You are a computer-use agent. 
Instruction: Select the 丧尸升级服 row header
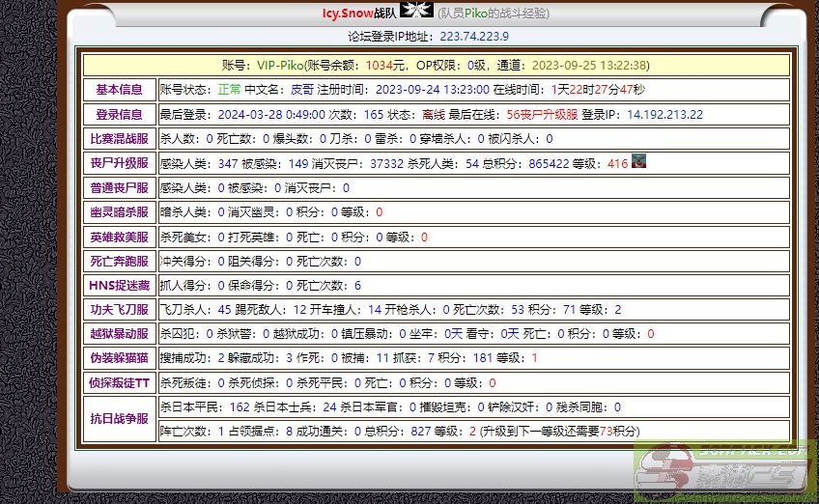click(x=120, y=163)
